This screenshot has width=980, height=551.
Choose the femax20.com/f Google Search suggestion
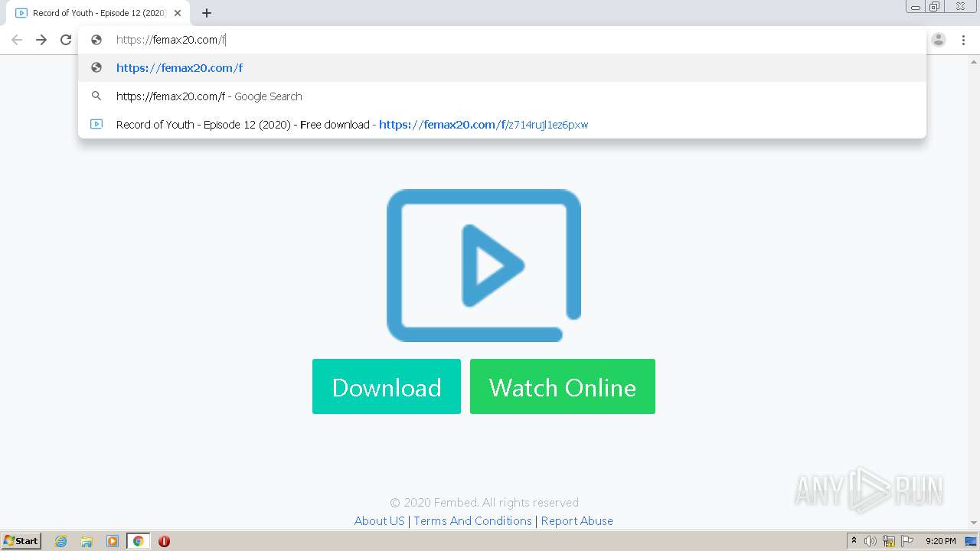click(502, 96)
